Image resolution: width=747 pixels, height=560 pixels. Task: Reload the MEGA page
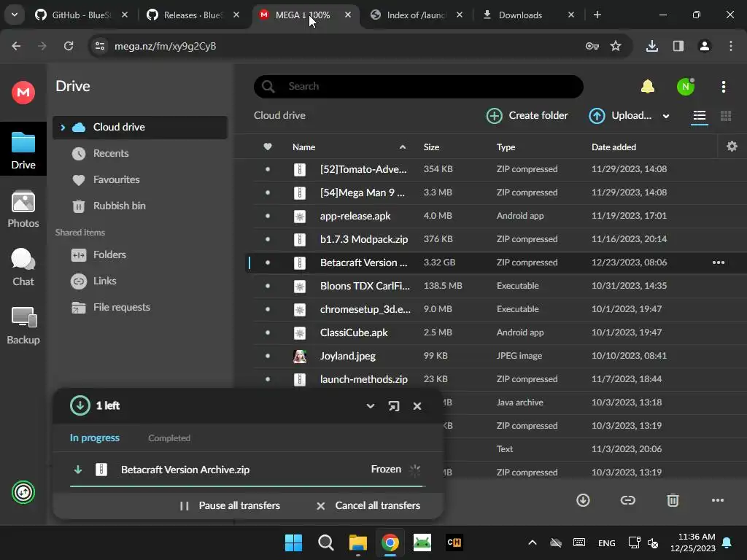coord(69,46)
